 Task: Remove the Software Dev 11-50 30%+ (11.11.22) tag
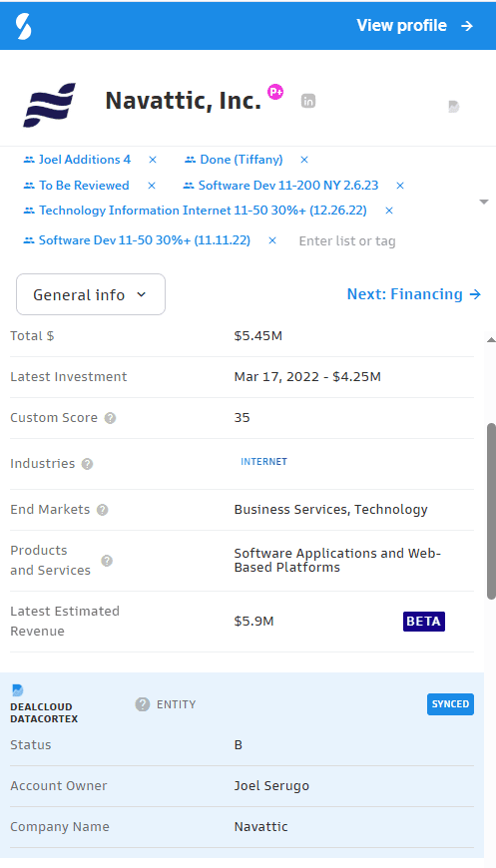[x=272, y=240]
